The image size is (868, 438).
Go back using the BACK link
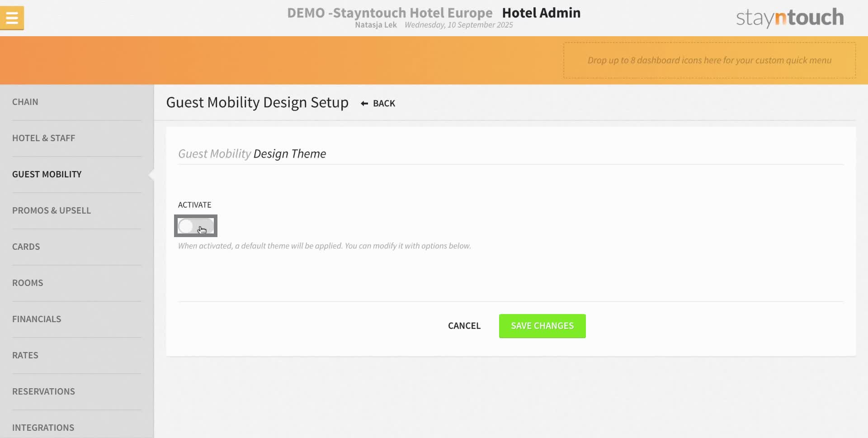click(378, 103)
